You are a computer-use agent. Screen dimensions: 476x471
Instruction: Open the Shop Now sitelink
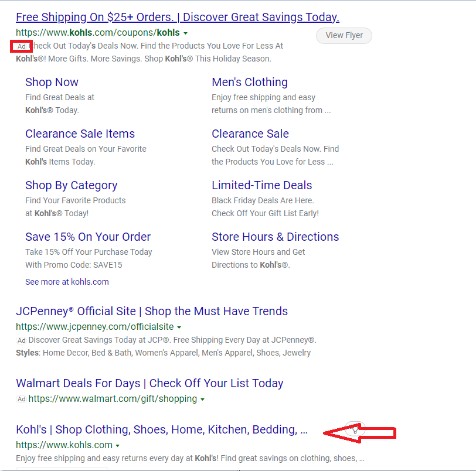coord(52,82)
